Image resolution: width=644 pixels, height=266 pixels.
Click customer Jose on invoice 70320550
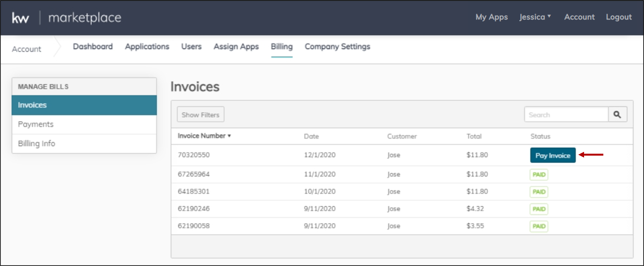[394, 155]
